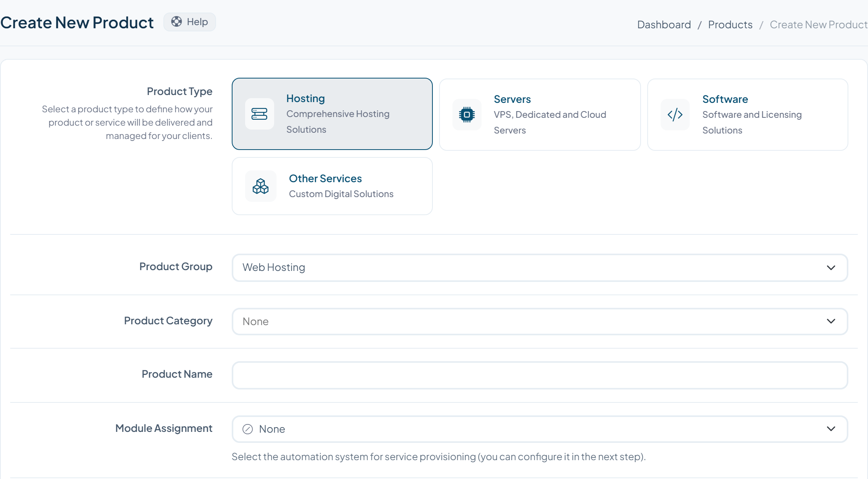
Task: Open the Help button
Action: 189,22
